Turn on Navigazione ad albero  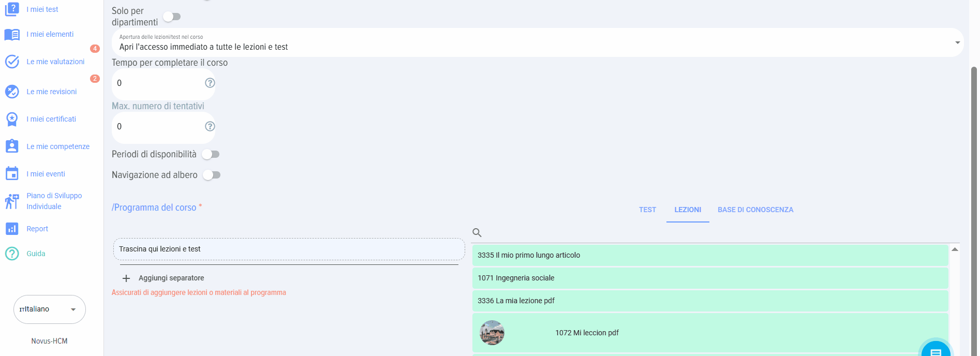coord(212,175)
